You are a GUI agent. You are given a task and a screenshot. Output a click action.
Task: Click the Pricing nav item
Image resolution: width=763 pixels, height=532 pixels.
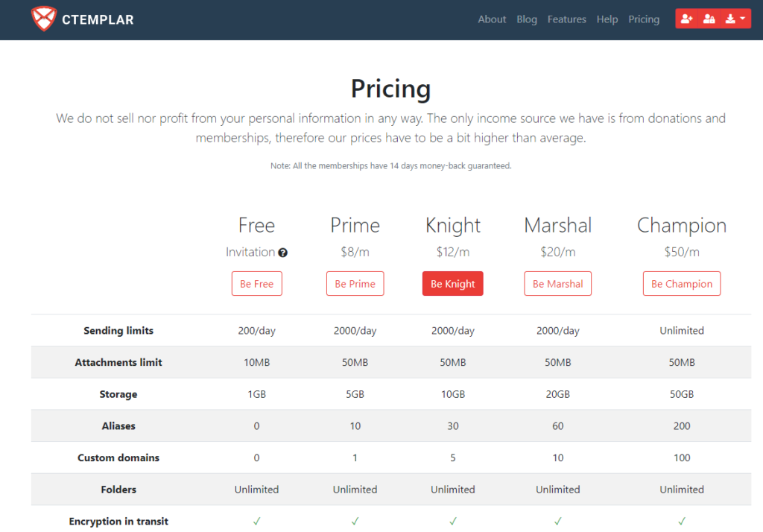click(644, 19)
